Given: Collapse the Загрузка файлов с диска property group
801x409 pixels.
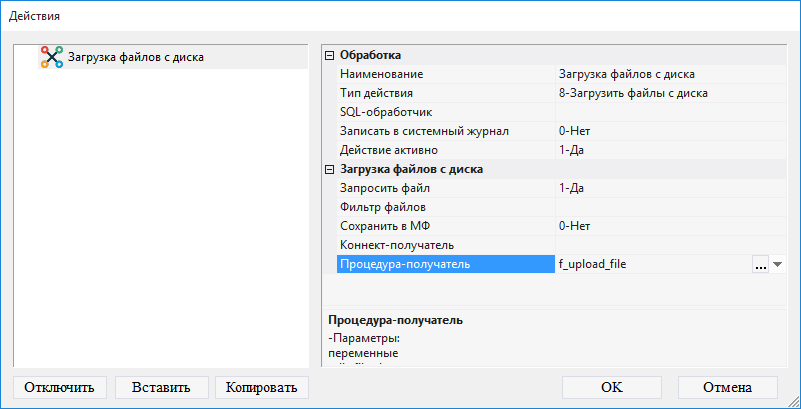Looking at the screenshot, I should (x=330, y=169).
